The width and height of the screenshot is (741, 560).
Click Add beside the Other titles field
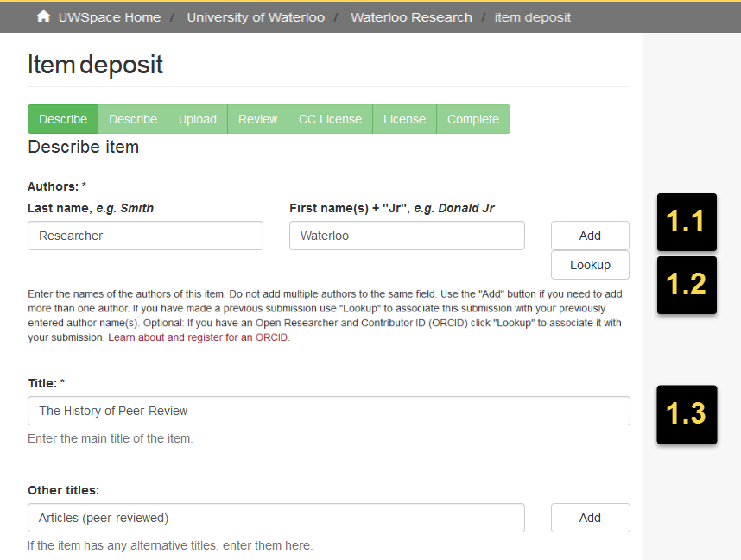[x=590, y=518]
